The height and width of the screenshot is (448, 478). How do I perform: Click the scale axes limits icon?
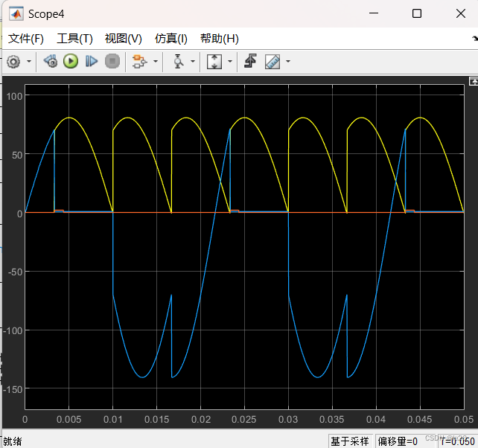214,62
